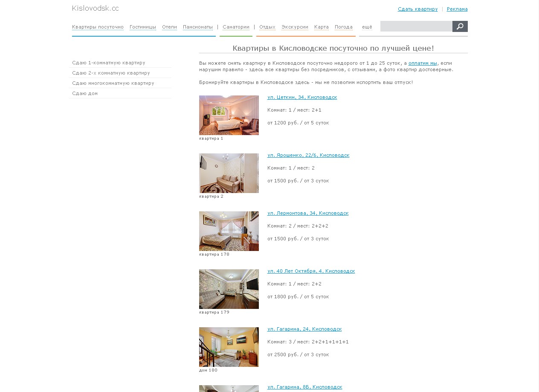Open apartment photo labeled 'квартира 1'

(229, 115)
